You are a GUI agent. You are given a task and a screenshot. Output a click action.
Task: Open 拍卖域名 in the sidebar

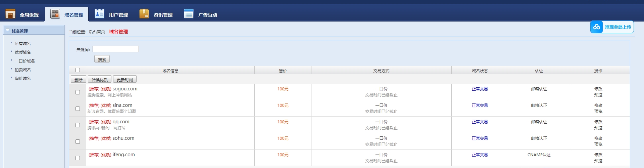[x=22, y=70]
